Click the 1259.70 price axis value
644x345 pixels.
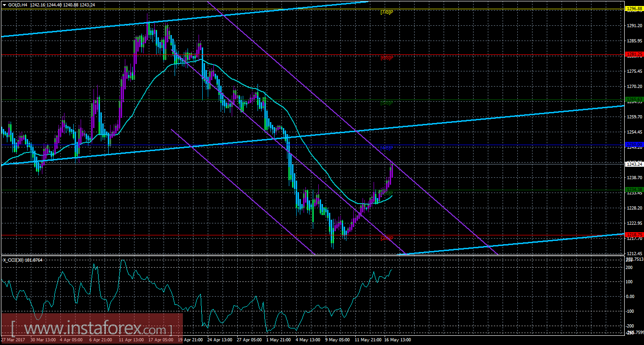[x=634, y=117]
